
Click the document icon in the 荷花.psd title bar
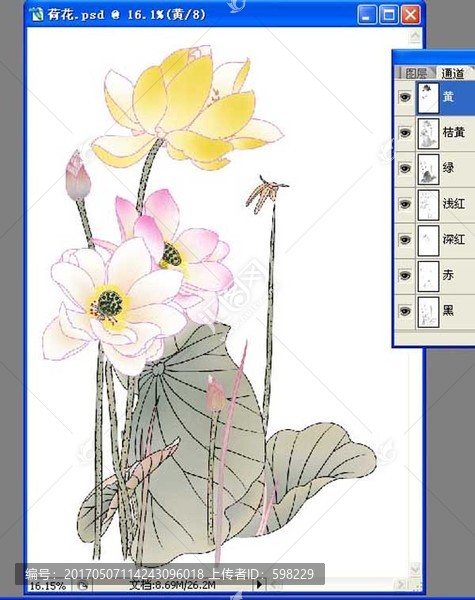coord(36,15)
